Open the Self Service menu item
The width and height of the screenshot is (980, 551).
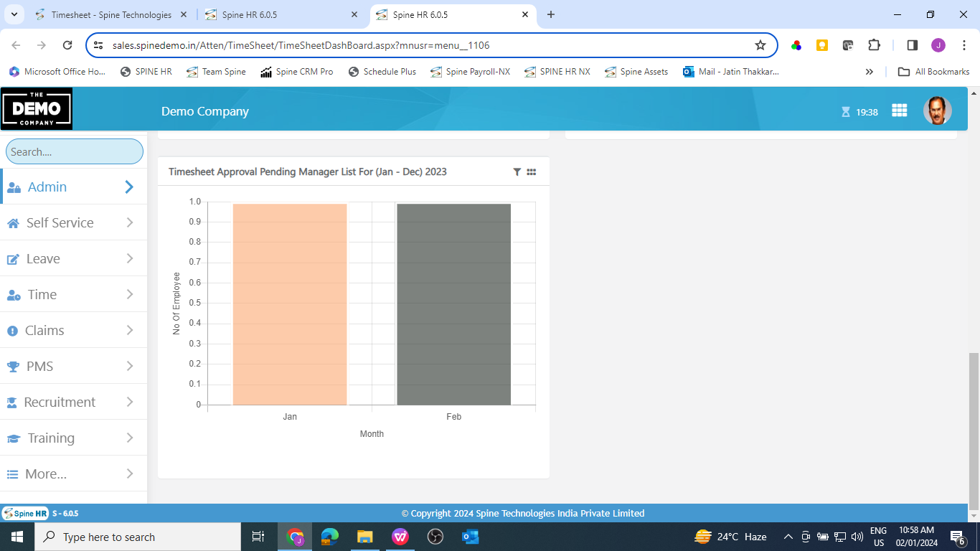(73, 222)
